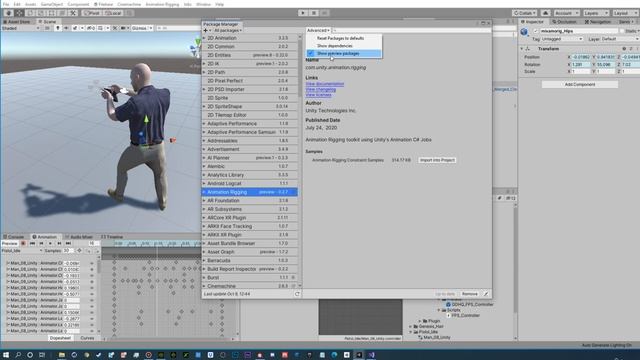
Task: Select Reset Packages to defaults menu item
Action: [344, 38]
